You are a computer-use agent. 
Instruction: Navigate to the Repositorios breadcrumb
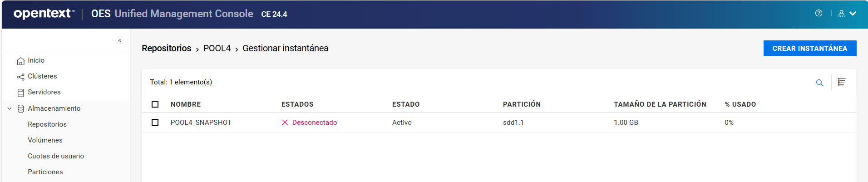pos(166,49)
